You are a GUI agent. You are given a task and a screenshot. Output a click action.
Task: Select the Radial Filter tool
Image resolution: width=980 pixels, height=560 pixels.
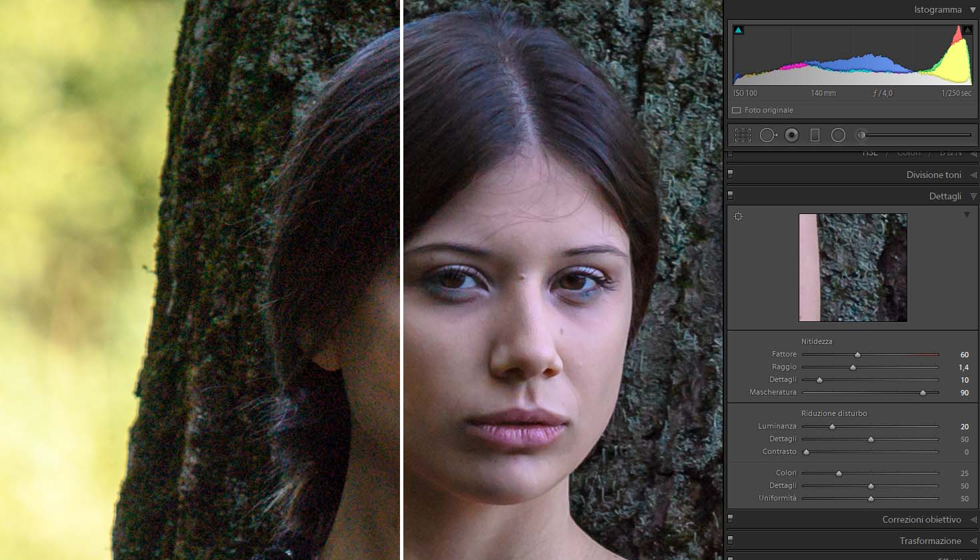(838, 135)
